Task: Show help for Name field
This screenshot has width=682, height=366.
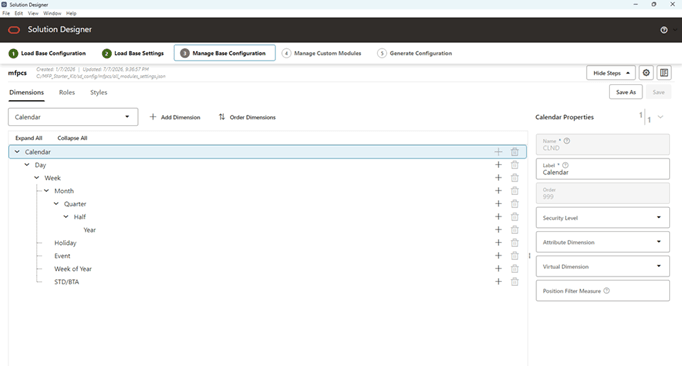Action: click(x=567, y=141)
